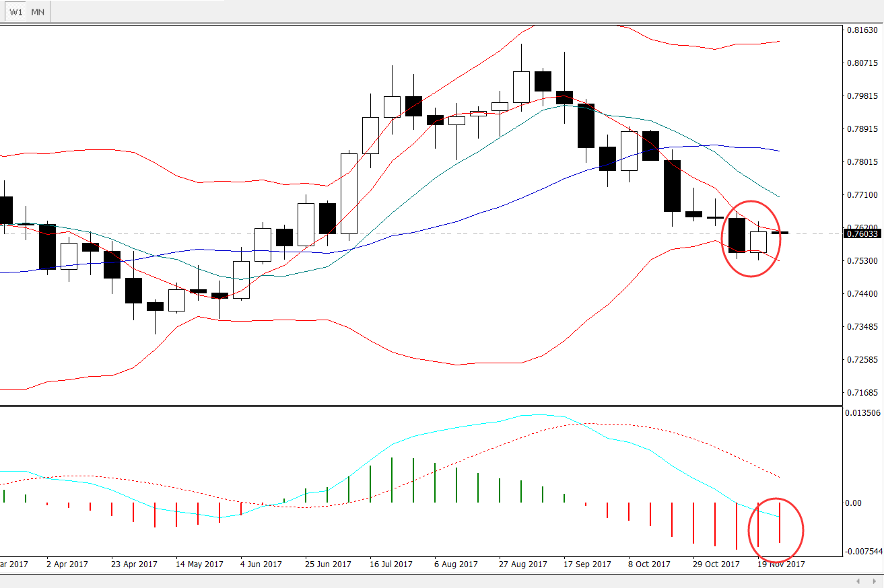Click the 14 May 2017 date label
The width and height of the screenshot is (884, 588).
tap(198, 564)
